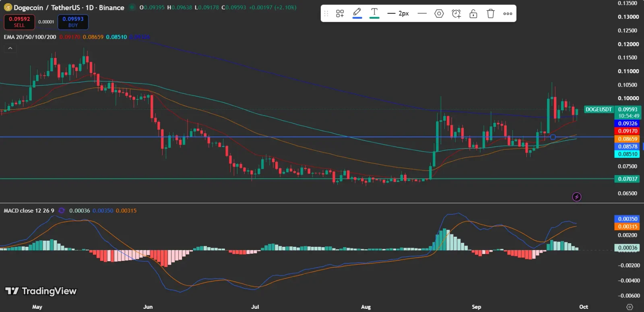Select the open price value 0.09395
644x312 pixels.
pyautogui.click(x=154, y=8)
